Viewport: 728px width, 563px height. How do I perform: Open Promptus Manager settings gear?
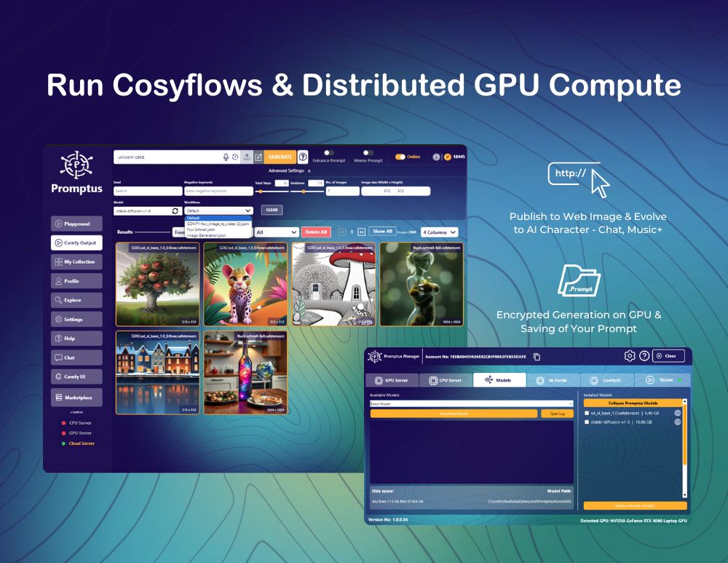click(x=630, y=356)
